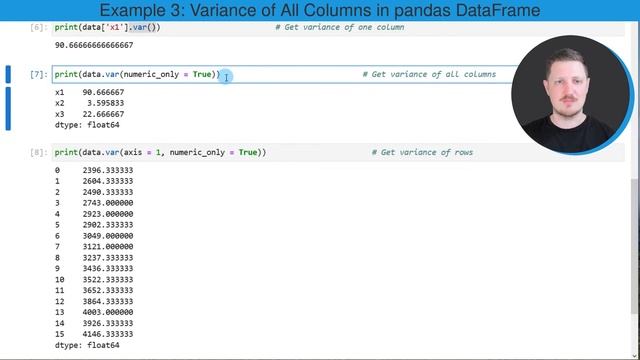Click the comment 'Get variance of all columns'

click(x=429, y=74)
